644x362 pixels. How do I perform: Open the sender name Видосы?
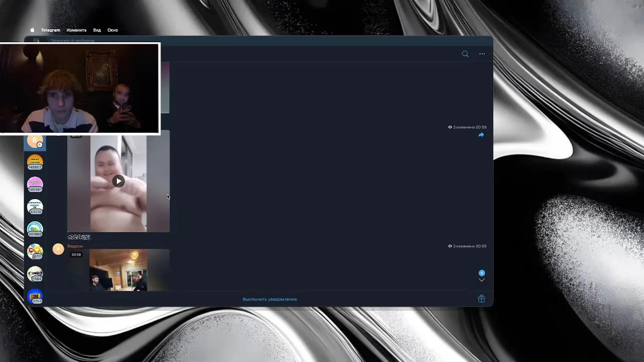point(75,246)
